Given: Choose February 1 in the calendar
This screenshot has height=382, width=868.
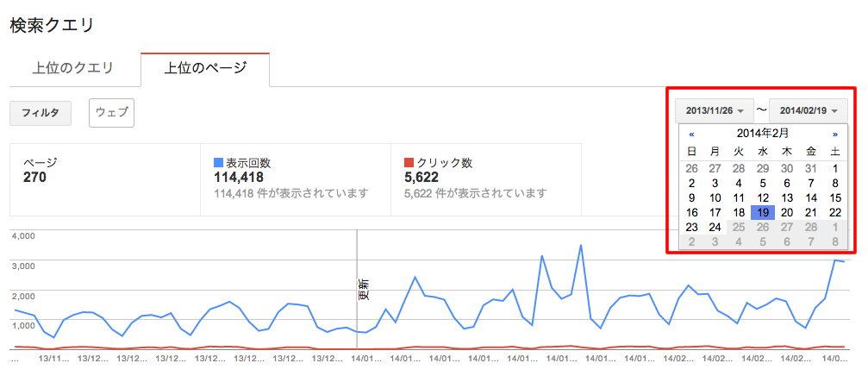Looking at the screenshot, I should tap(834, 168).
